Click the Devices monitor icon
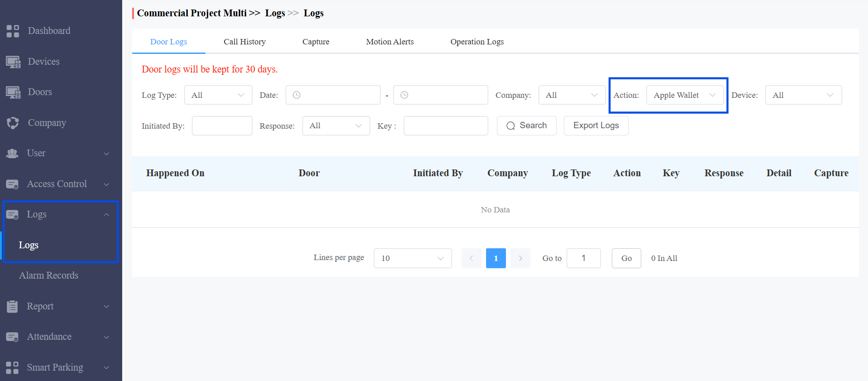The width and height of the screenshot is (868, 381). click(13, 62)
